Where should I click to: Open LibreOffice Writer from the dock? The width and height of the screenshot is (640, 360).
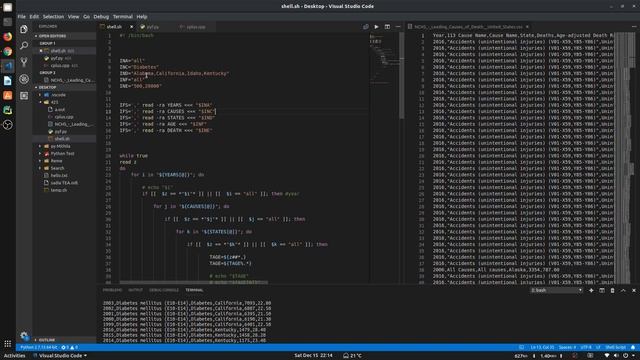pyautogui.click(x=7, y=81)
